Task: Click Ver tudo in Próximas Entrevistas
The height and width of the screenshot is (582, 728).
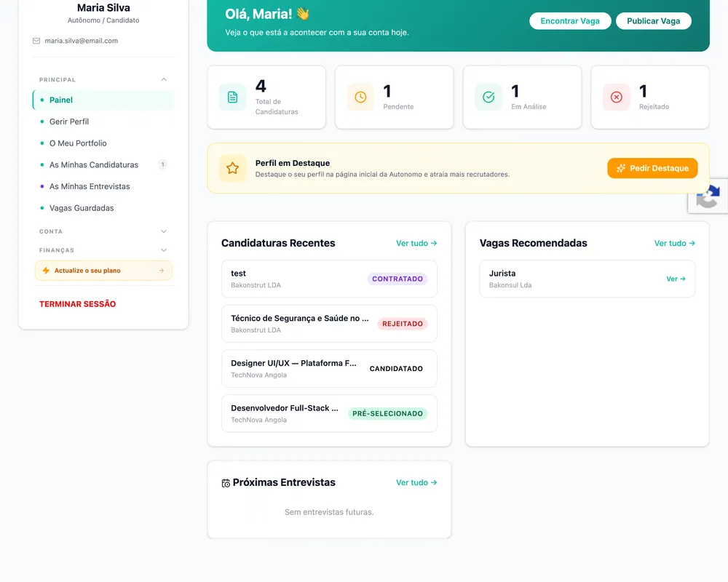Action: [x=416, y=482]
